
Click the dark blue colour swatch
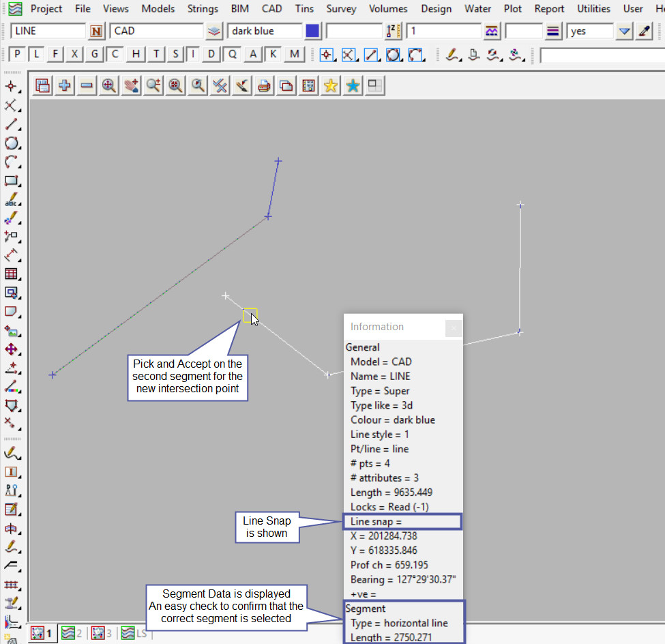pos(312,31)
